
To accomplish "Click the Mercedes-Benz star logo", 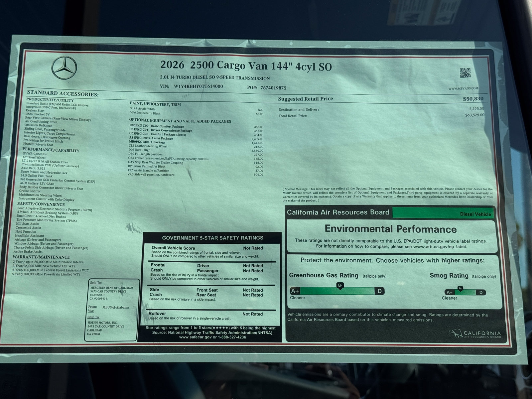I will [x=65, y=68].
